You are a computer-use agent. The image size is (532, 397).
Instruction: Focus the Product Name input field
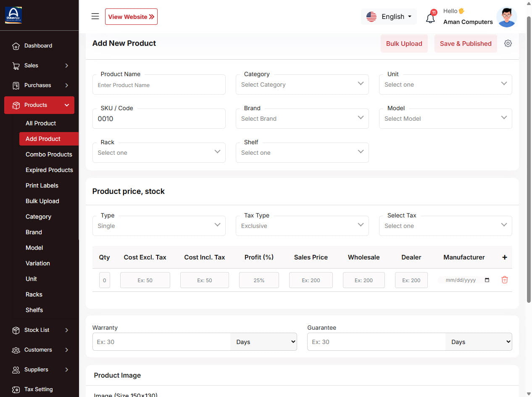coord(159,85)
